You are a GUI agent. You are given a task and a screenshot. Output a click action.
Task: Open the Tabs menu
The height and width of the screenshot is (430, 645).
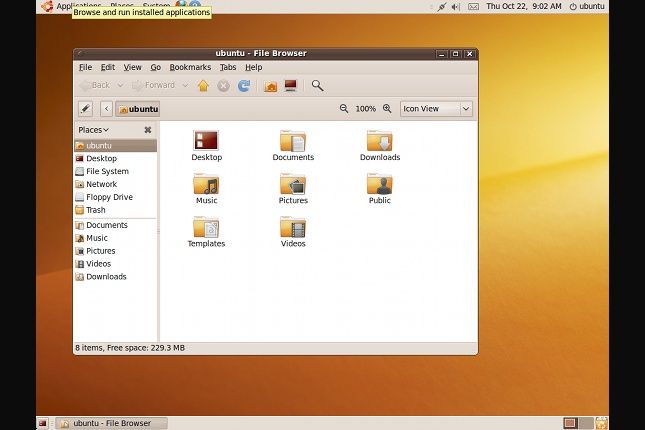228,67
